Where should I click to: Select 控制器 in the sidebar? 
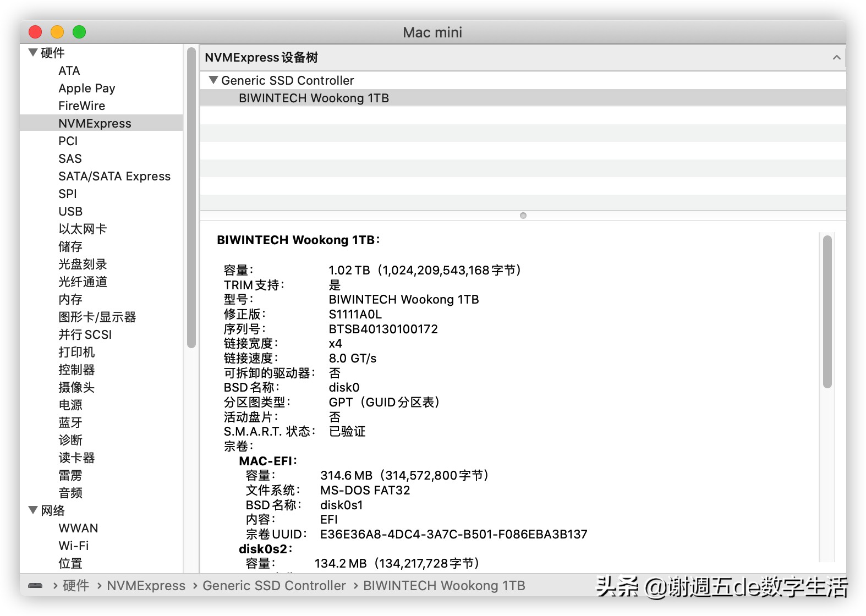[76, 370]
